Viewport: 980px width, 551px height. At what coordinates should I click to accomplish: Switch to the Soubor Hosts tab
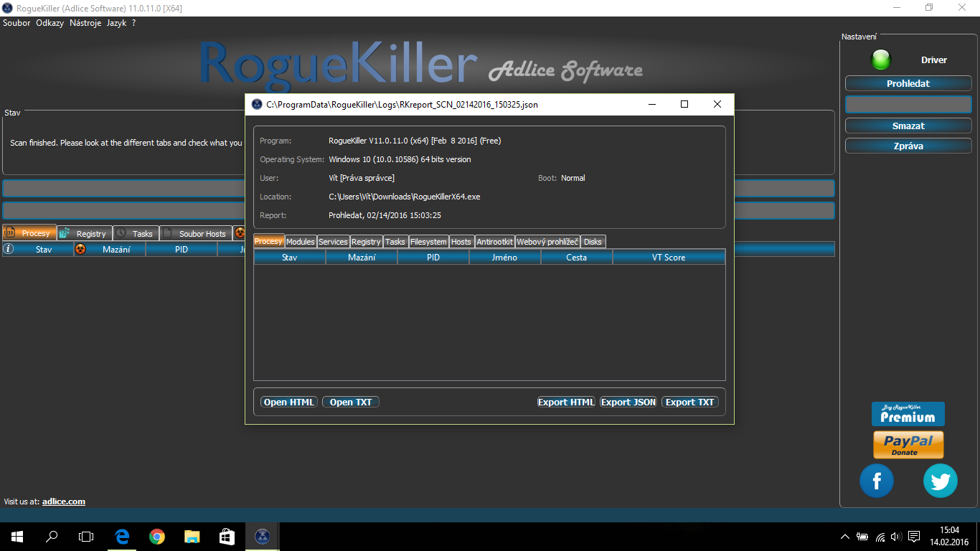click(x=195, y=233)
